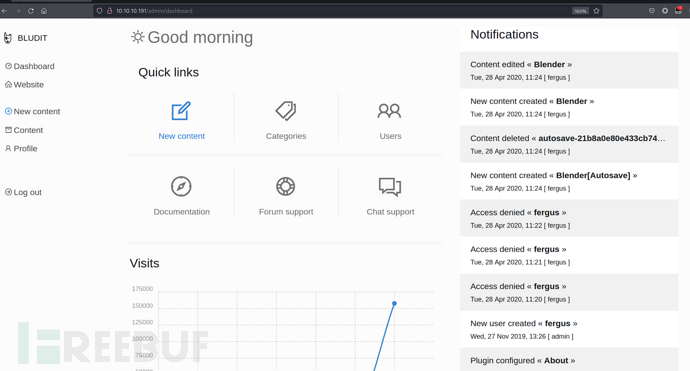
Task: Bookmark the page with the star icon
Action: pyautogui.click(x=596, y=11)
